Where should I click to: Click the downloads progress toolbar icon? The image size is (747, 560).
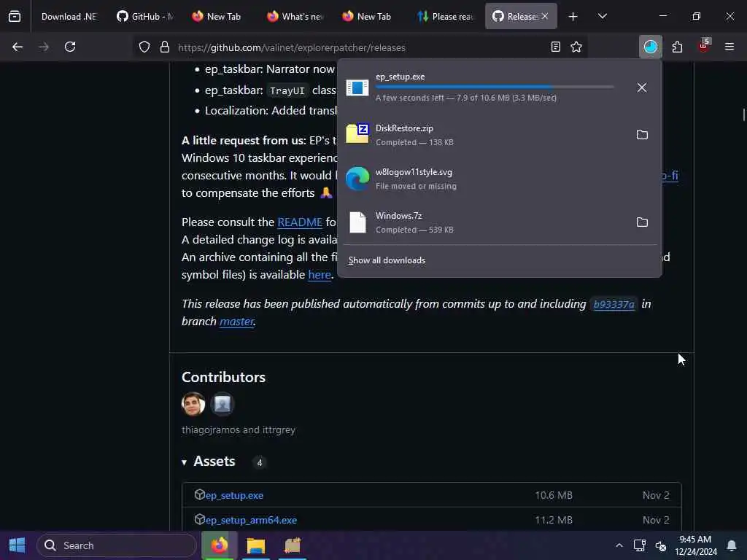tap(650, 47)
